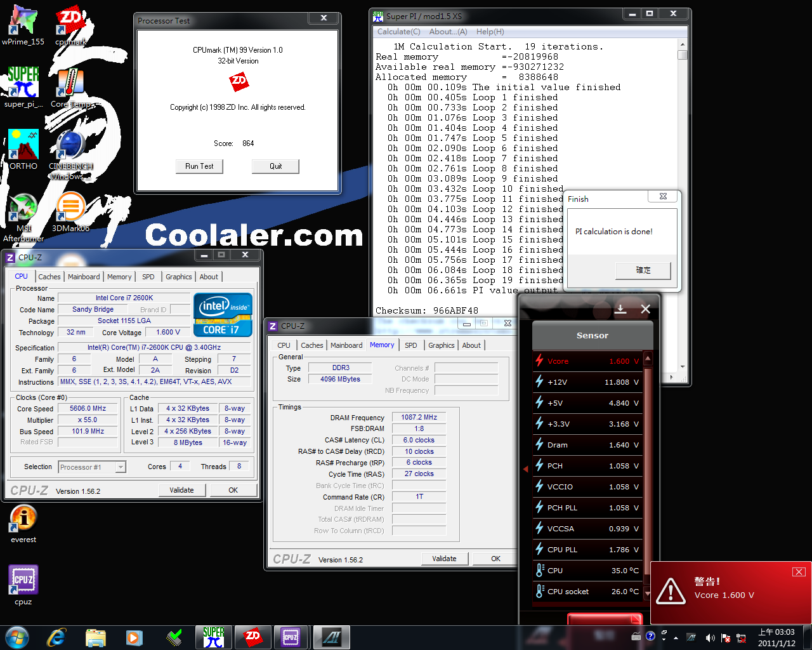The width and height of the screenshot is (812, 650).
Task: Switch to Mainboard tab in left CPU-Z window
Action: [84, 277]
